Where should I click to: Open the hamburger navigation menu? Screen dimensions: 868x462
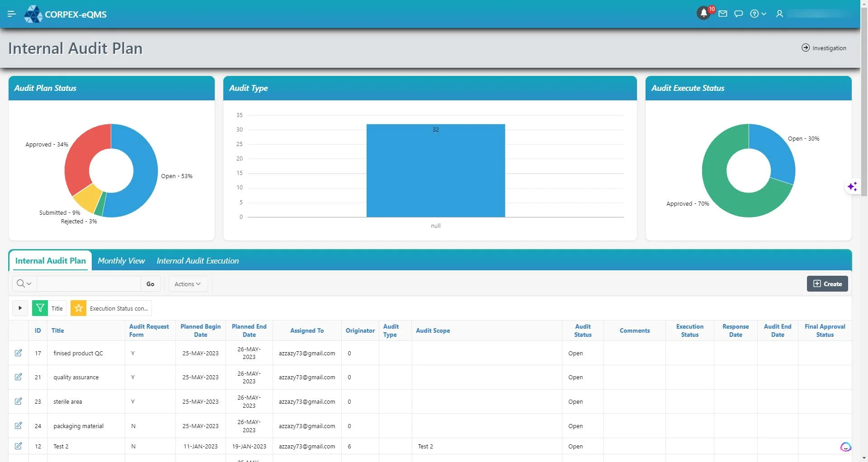(12, 14)
